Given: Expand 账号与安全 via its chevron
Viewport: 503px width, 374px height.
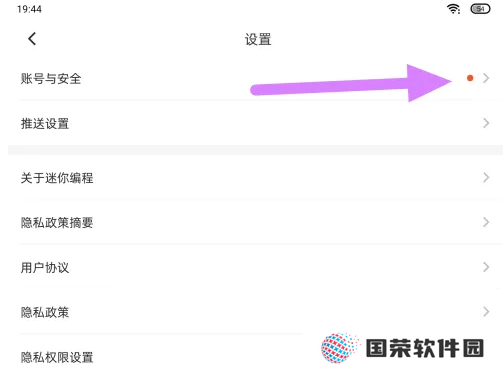Looking at the screenshot, I should coord(486,78).
